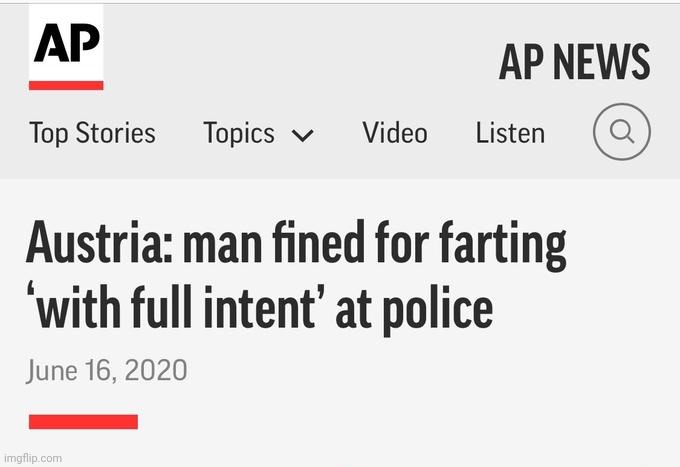The image size is (680, 467).
Task: Go to Top Stories
Action: (x=92, y=133)
